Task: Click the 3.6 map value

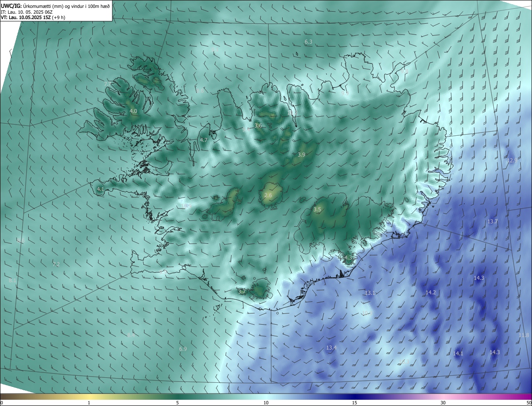Action: [x=258, y=125]
